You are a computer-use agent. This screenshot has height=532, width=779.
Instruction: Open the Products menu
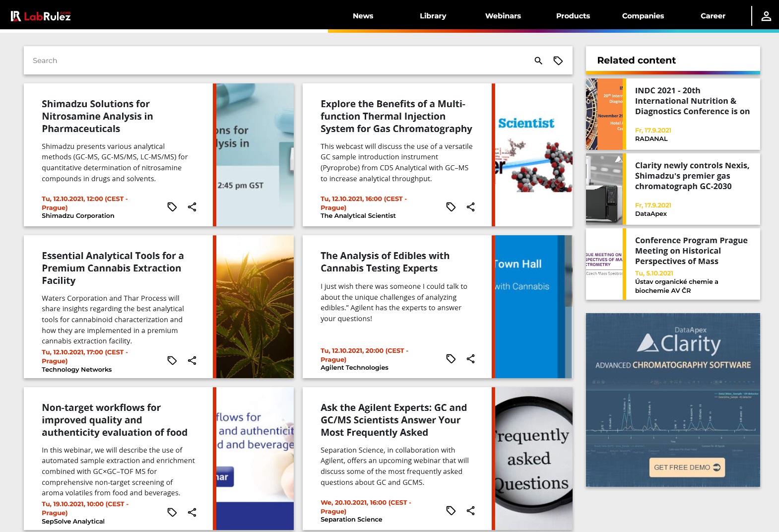pyautogui.click(x=573, y=16)
